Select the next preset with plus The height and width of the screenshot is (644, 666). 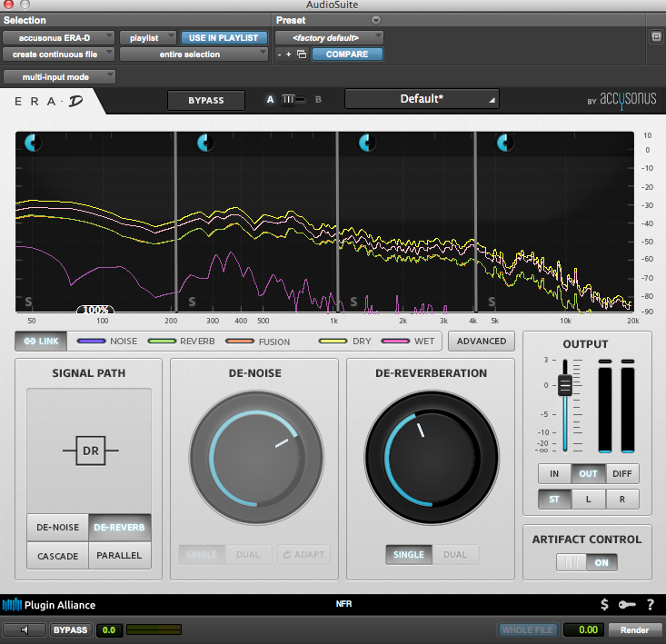(288, 54)
